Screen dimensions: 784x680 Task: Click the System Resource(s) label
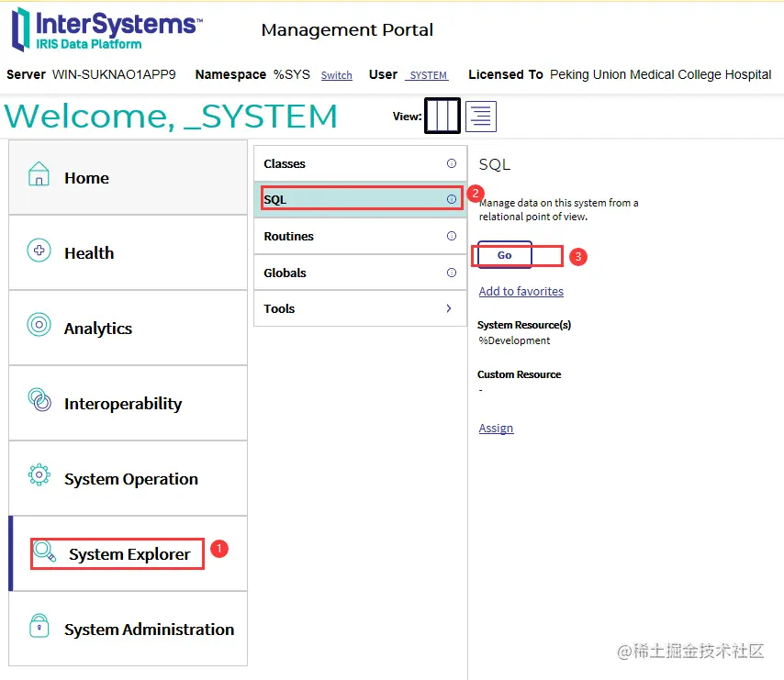[x=524, y=325]
